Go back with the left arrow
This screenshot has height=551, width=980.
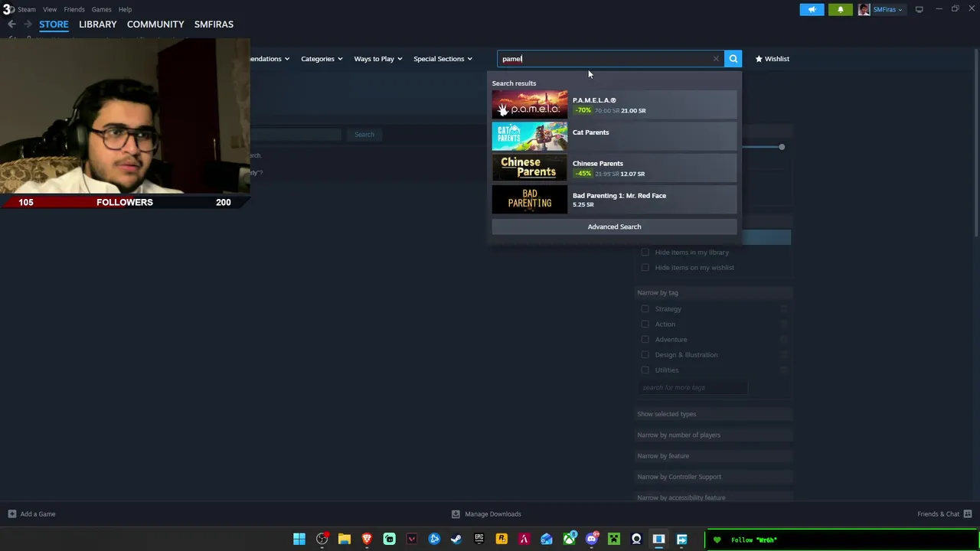click(x=11, y=24)
